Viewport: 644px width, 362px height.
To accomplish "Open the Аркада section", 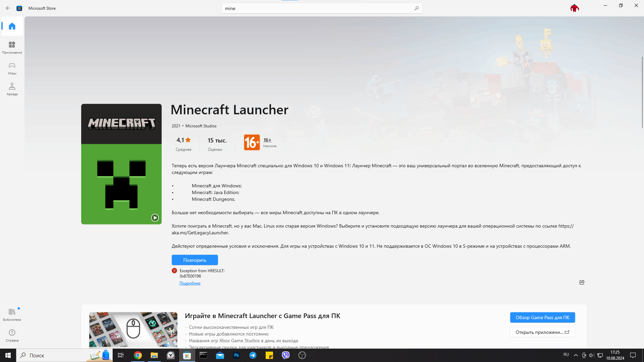I will click(12, 89).
